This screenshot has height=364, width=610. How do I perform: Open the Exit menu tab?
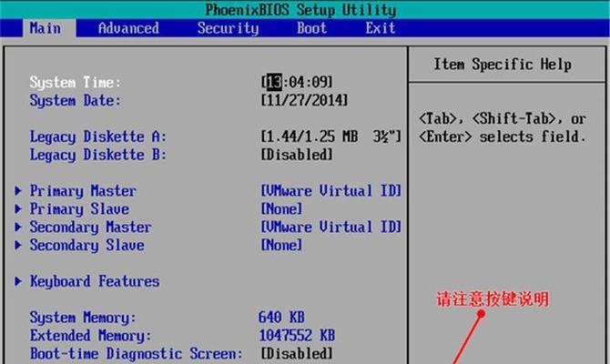(x=380, y=28)
